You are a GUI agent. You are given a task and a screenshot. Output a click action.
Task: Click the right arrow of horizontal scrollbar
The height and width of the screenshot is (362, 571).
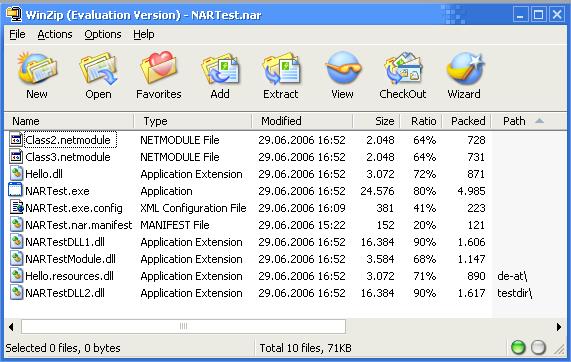559,327
